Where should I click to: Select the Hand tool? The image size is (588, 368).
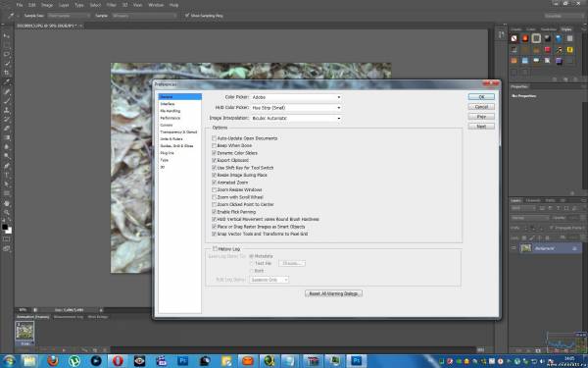pos(7,203)
